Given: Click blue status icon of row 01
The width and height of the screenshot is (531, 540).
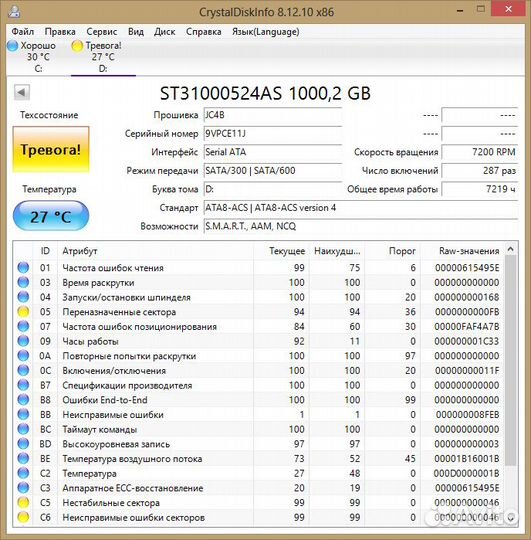Looking at the screenshot, I should pos(23,268).
